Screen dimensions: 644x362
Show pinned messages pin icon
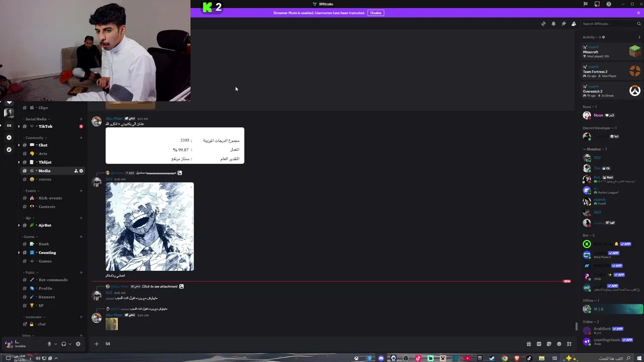(563, 24)
